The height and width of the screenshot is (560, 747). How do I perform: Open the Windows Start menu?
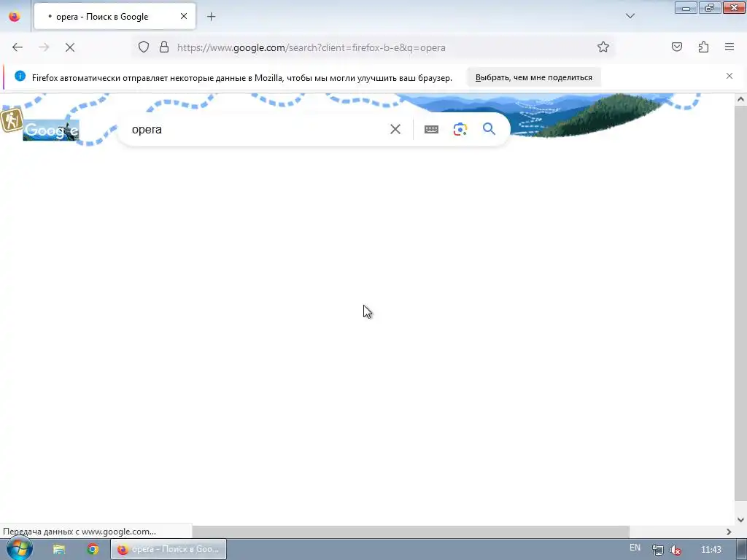click(x=20, y=548)
